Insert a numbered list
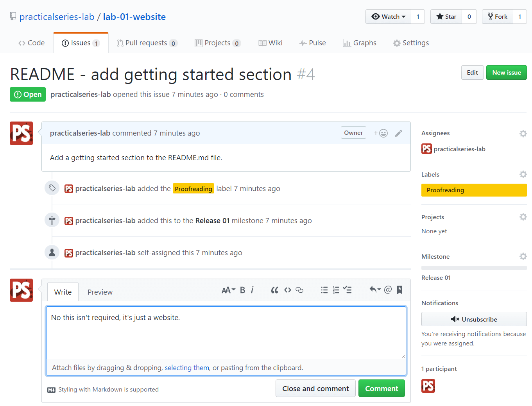532x406 pixels. (336, 290)
